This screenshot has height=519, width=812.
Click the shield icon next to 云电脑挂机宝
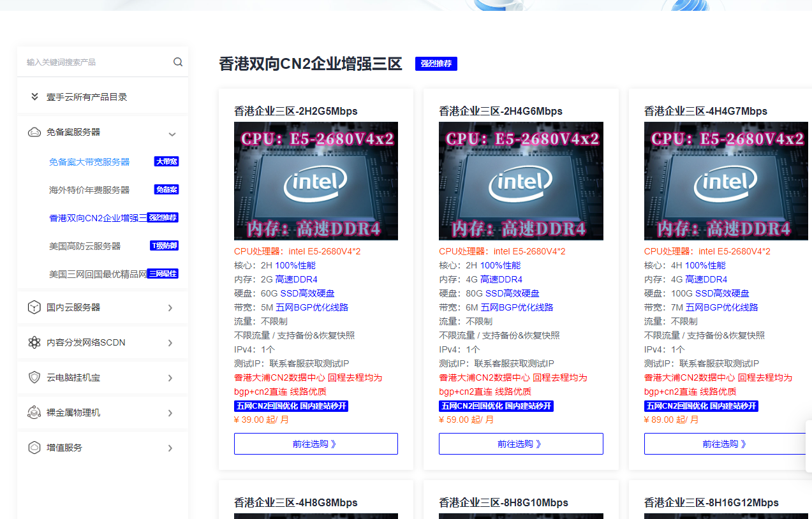tap(34, 377)
